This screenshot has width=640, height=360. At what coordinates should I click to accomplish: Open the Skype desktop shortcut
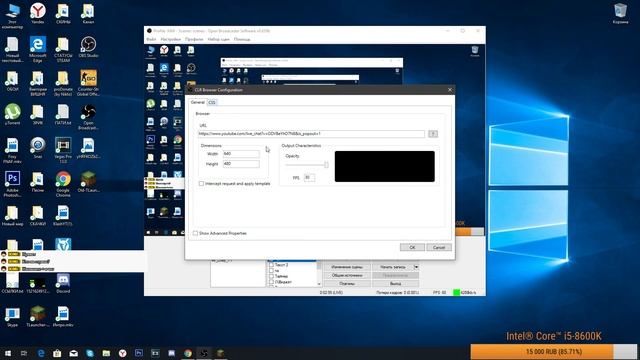(12, 317)
